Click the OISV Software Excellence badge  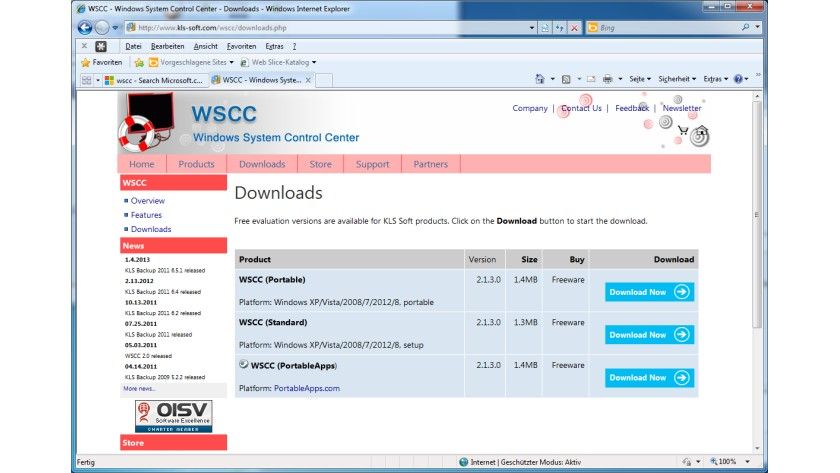(x=173, y=416)
